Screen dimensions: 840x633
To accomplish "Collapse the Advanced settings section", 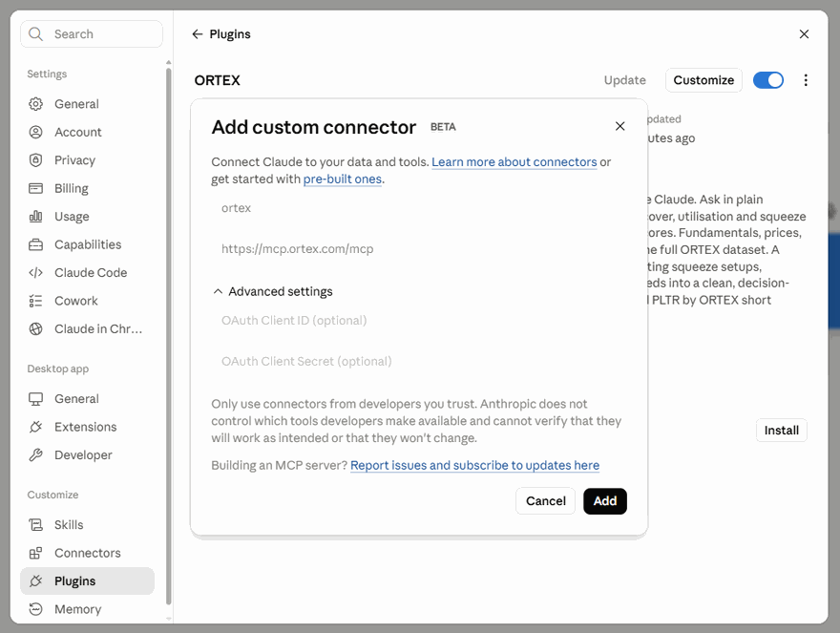I will tap(272, 291).
